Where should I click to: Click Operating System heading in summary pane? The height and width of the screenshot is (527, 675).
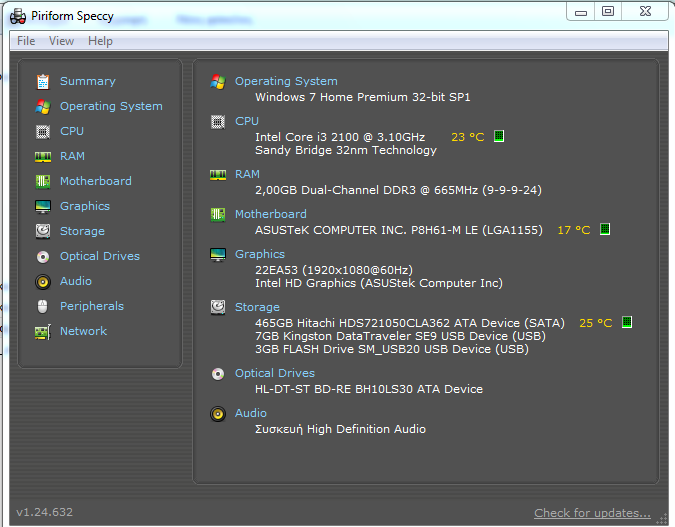pyautogui.click(x=286, y=81)
